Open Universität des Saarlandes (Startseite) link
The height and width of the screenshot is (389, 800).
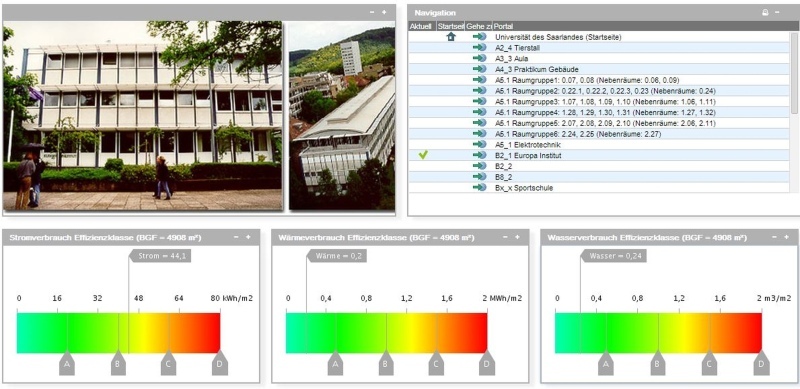(x=558, y=37)
